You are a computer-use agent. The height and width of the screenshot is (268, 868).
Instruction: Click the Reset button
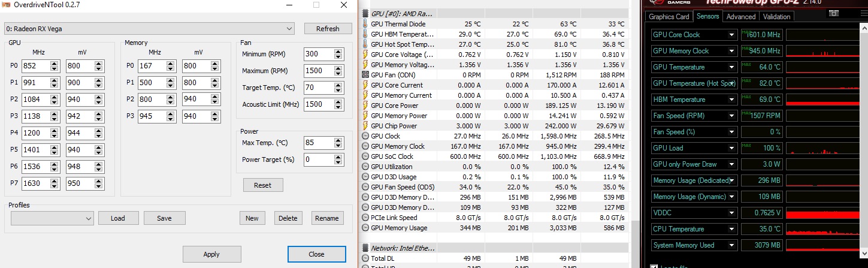tap(262, 185)
